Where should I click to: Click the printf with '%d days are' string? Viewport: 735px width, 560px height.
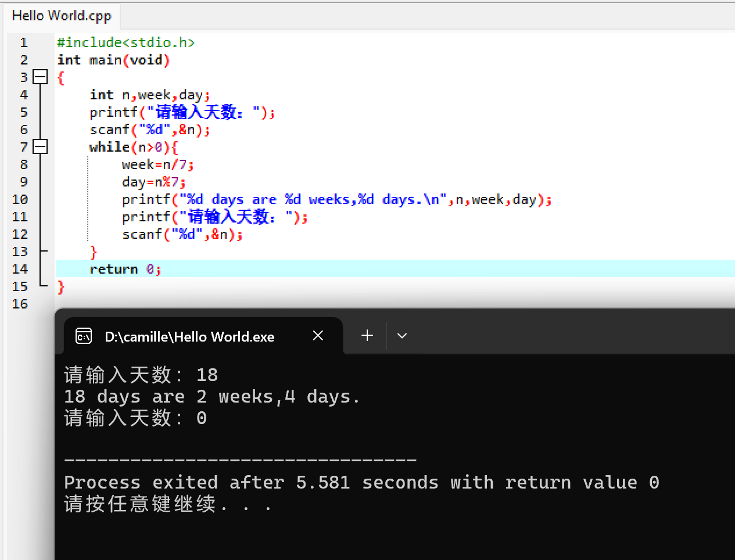(337, 199)
